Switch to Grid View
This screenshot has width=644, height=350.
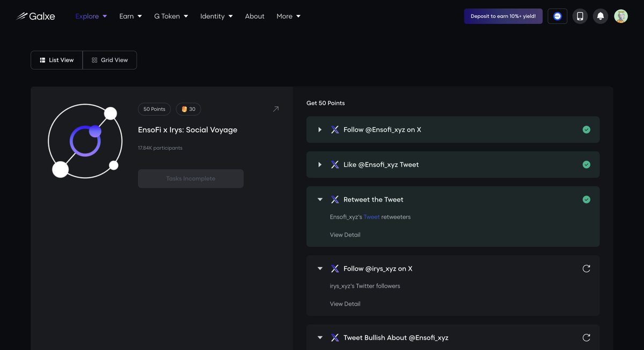click(110, 60)
